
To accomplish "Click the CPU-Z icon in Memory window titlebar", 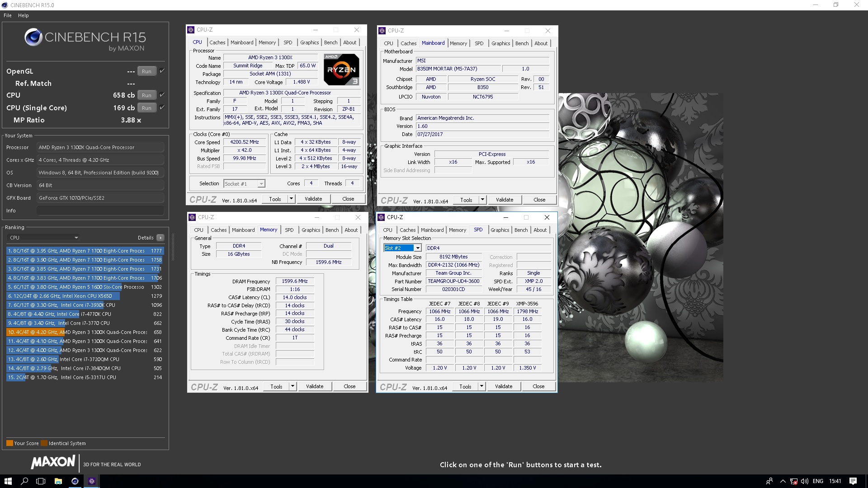I will 193,217.
